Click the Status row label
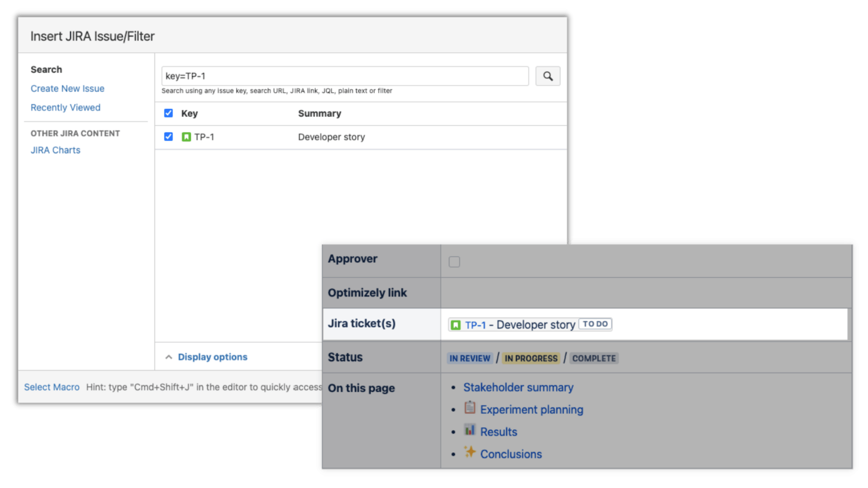The height and width of the screenshot is (488, 868). point(345,357)
